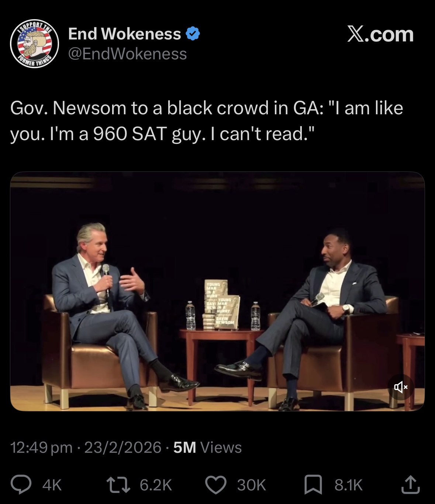Unmute the video with the speaker icon
435x504 pixels.
pos(401,387)
